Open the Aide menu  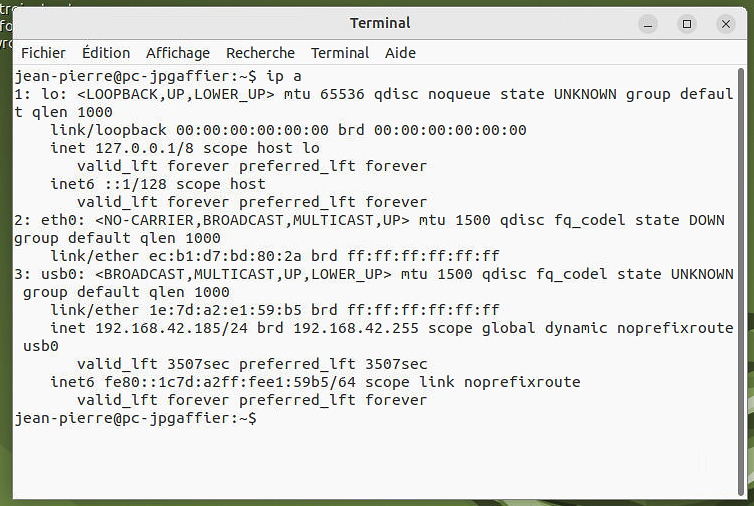pyautogui.click(x=400, y=53)
